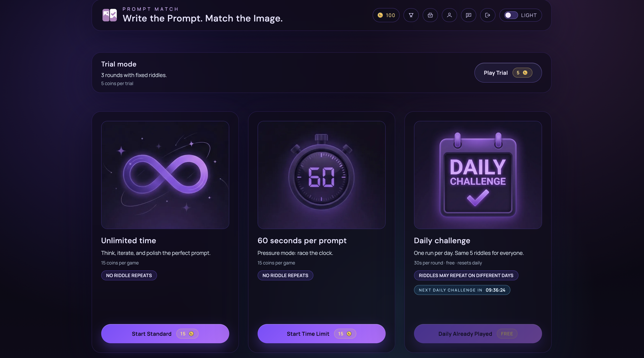Click the NEXT DAILY CHALLENGE countdown chip
Screen dimensions: 644x358
coord(462,290)
